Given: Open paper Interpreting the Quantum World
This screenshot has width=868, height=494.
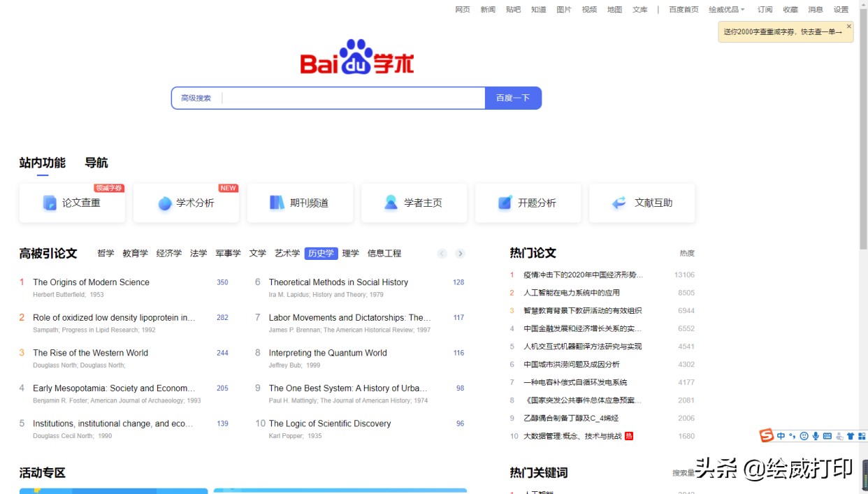Looking at the screenshot, I should pyautogui.click(x=328, y=353).
